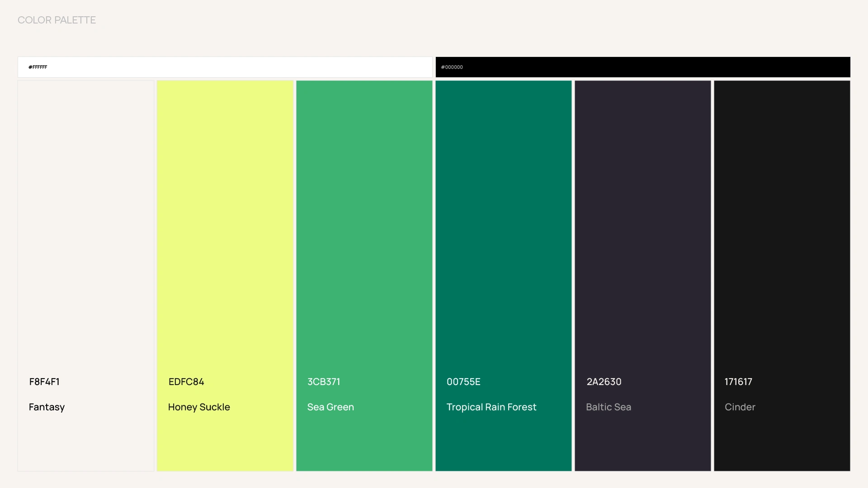Click the F8F4F1 hex code text
The image size is (868, 488).
pyautogui.click(x=44, y=382)
